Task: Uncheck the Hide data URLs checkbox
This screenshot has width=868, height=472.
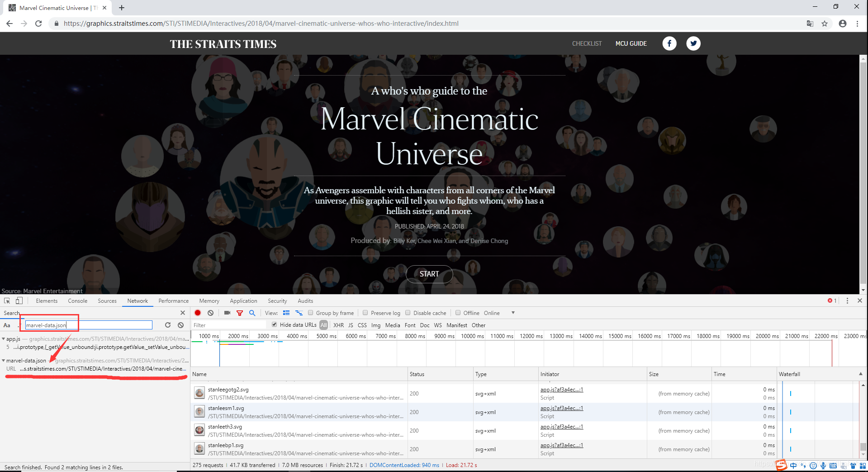Action: tap(275, 324)
